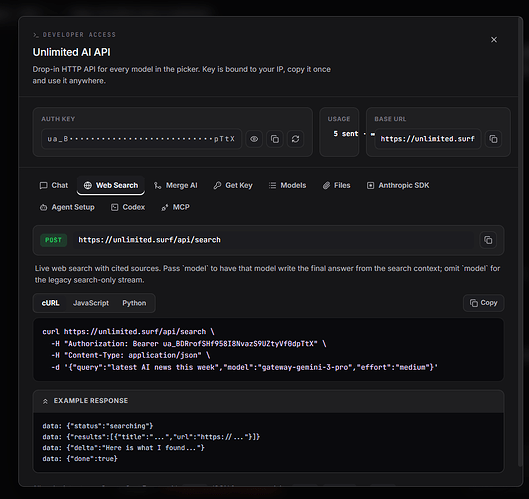
Task: Select the cURL code sample
Action: click(51, 303)
